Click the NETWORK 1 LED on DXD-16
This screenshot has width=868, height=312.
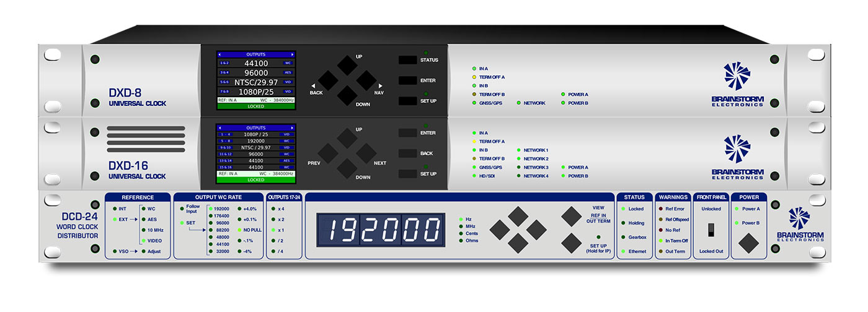(518, 150)
